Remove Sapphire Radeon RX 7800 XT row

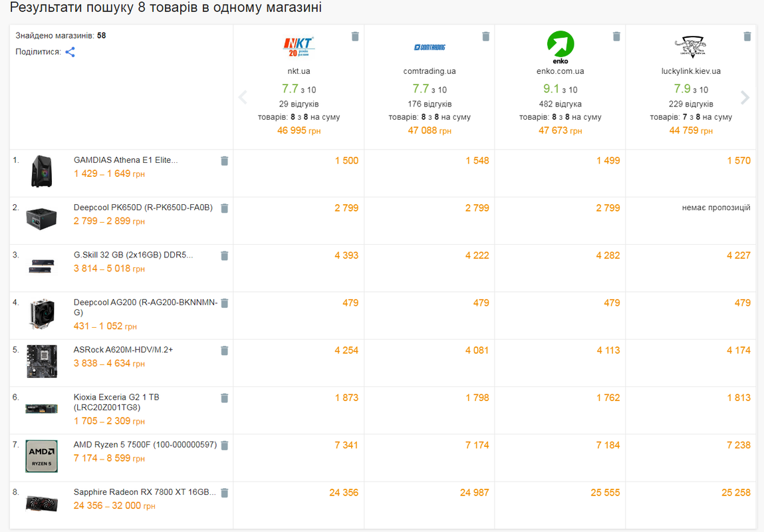225,493
